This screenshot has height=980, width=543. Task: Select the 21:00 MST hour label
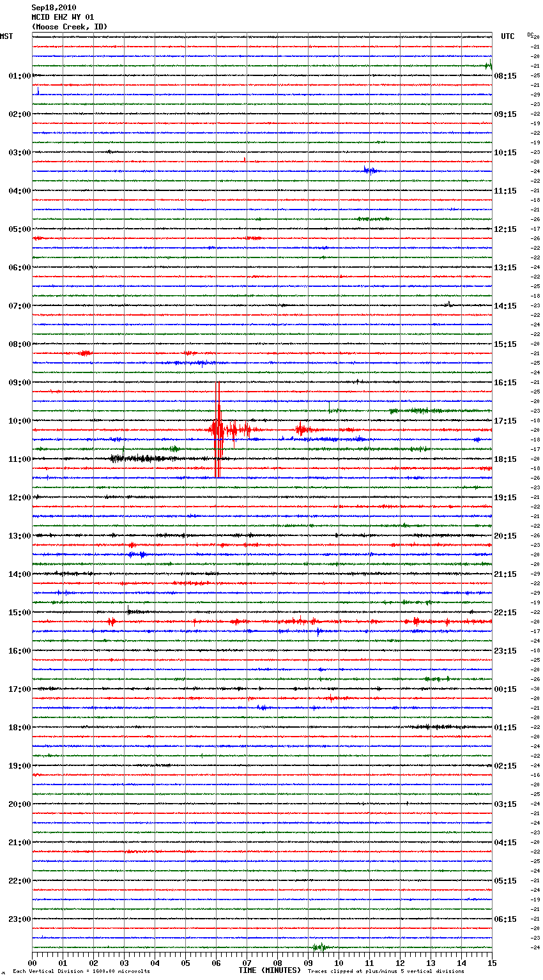tap(19, 843)
